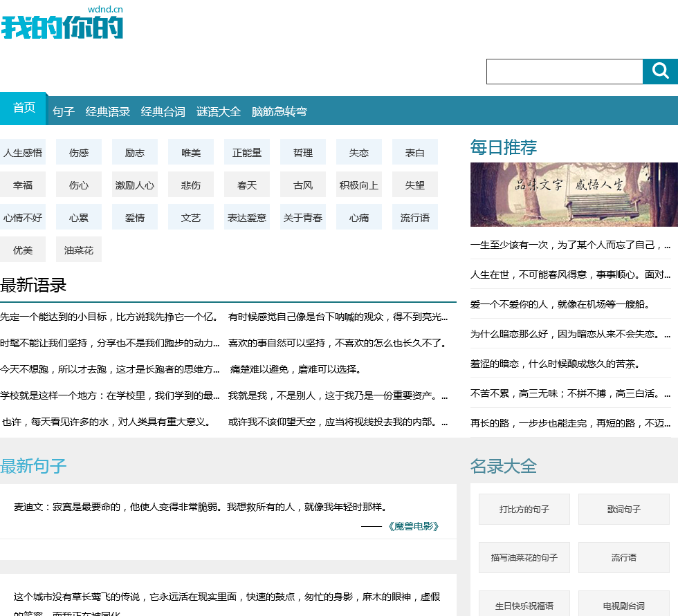
Task: Click 流行语 in the 名录大全 panel
Action: click(x=623, y=558)
